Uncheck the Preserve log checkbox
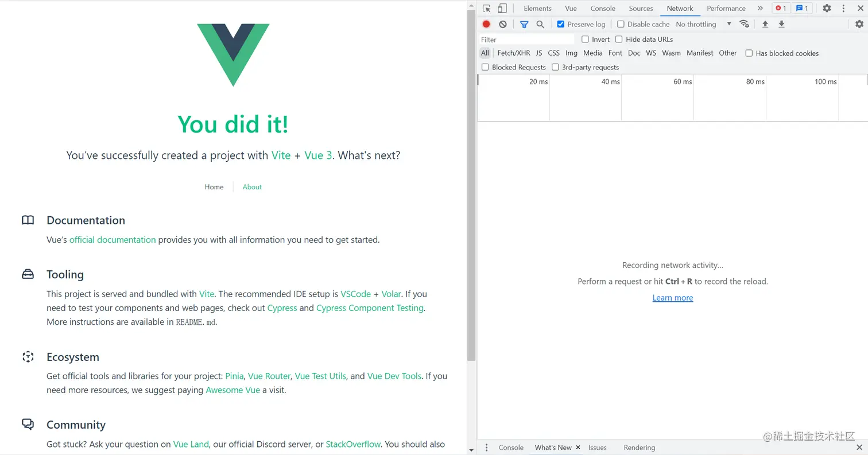The height and width of the screenshot is (455, 868). tap(561, 24)
